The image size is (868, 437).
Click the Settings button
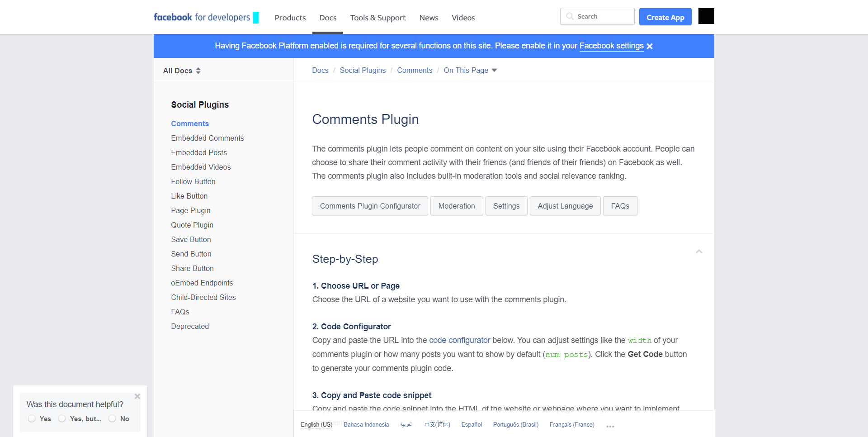point(506,206)
